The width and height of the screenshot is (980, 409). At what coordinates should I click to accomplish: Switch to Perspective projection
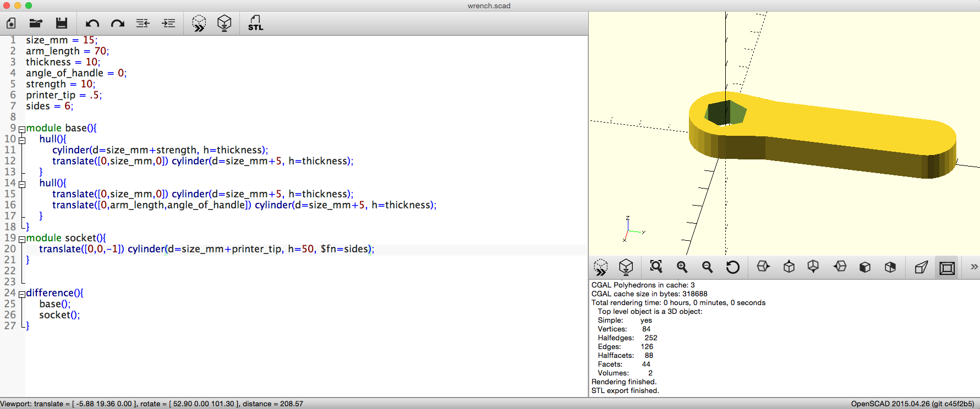(921, 267)
